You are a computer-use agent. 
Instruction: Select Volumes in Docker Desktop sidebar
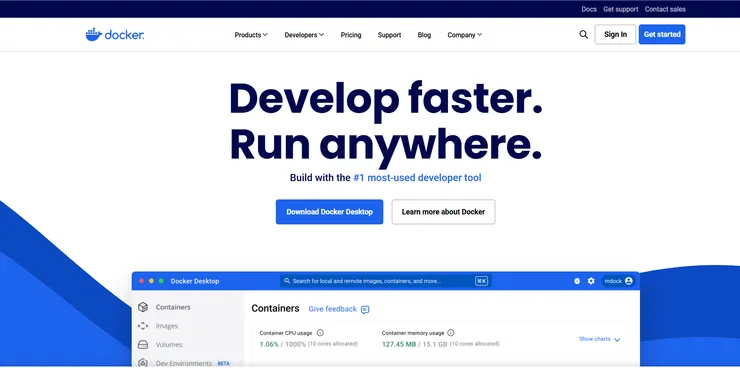(x=169, y=345)
